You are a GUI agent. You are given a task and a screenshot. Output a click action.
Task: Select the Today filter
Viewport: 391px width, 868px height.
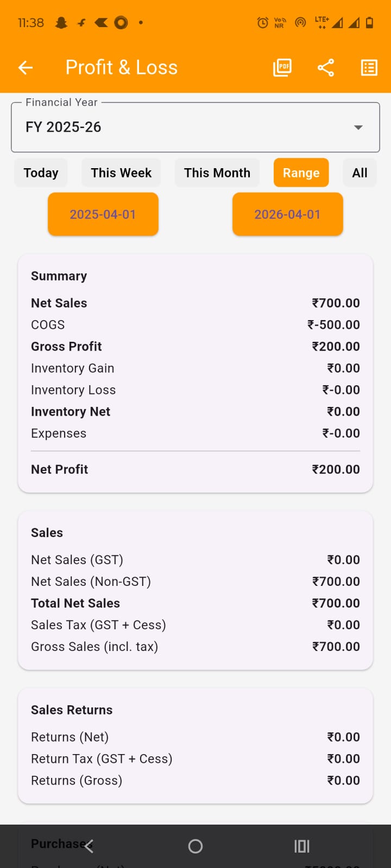tap(41, 173)
